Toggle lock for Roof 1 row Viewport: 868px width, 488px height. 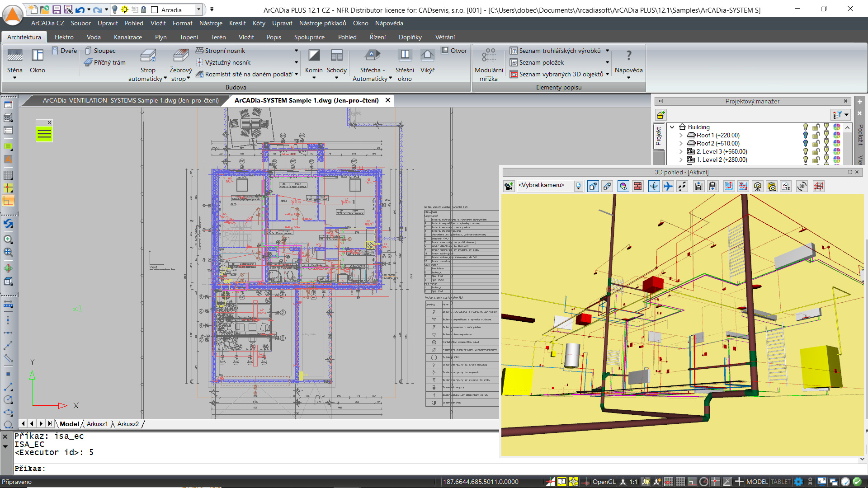point(816,135)
